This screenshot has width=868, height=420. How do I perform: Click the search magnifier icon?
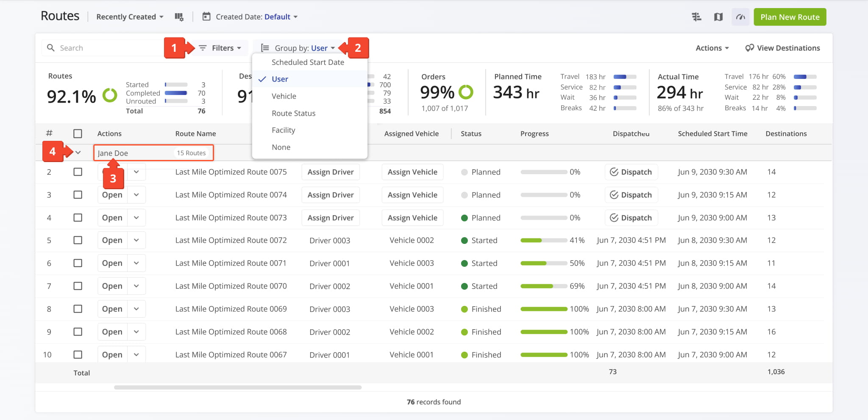pos(51,48)
